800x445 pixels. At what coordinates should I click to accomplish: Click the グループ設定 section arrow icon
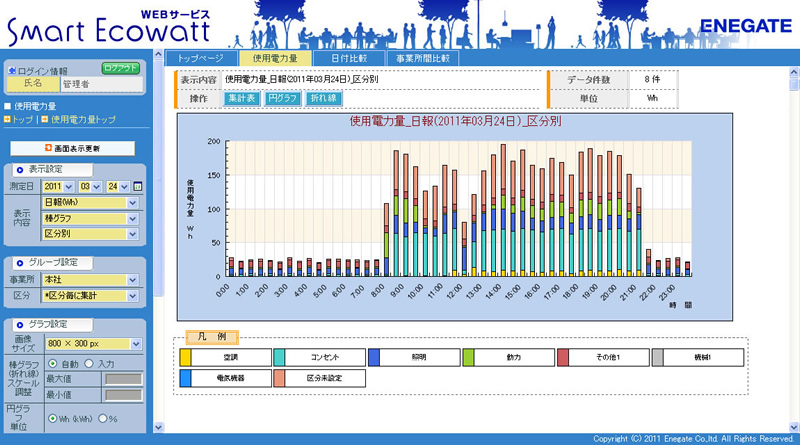[x=20, y=263]
